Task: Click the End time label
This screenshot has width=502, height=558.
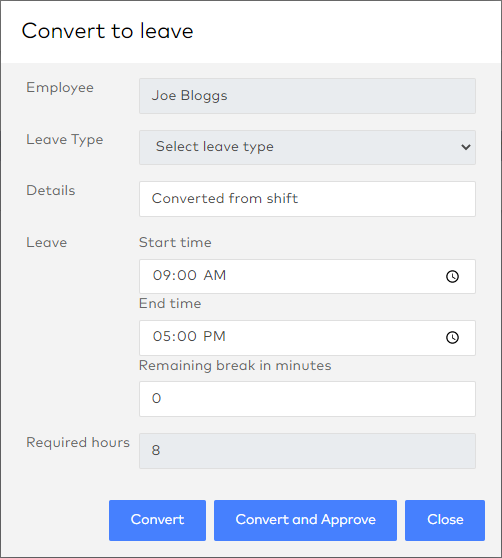Action: click(170, 304)
